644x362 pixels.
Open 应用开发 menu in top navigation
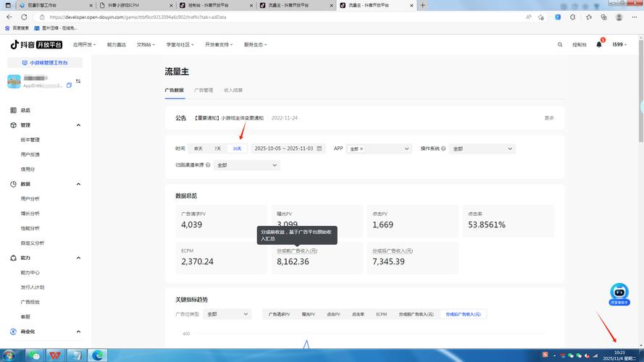[84, 44]
